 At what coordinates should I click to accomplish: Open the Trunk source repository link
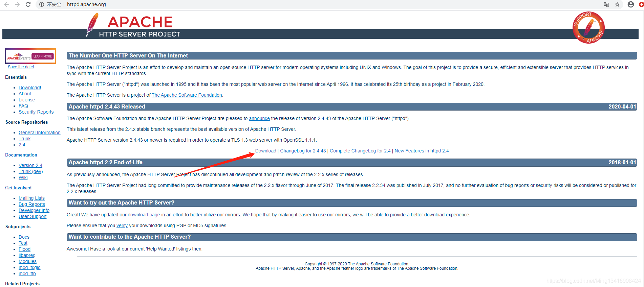24,139
